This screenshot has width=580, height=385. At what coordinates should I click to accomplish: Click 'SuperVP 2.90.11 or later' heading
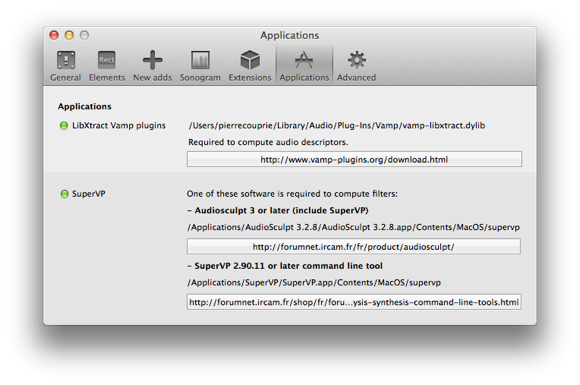289,266
